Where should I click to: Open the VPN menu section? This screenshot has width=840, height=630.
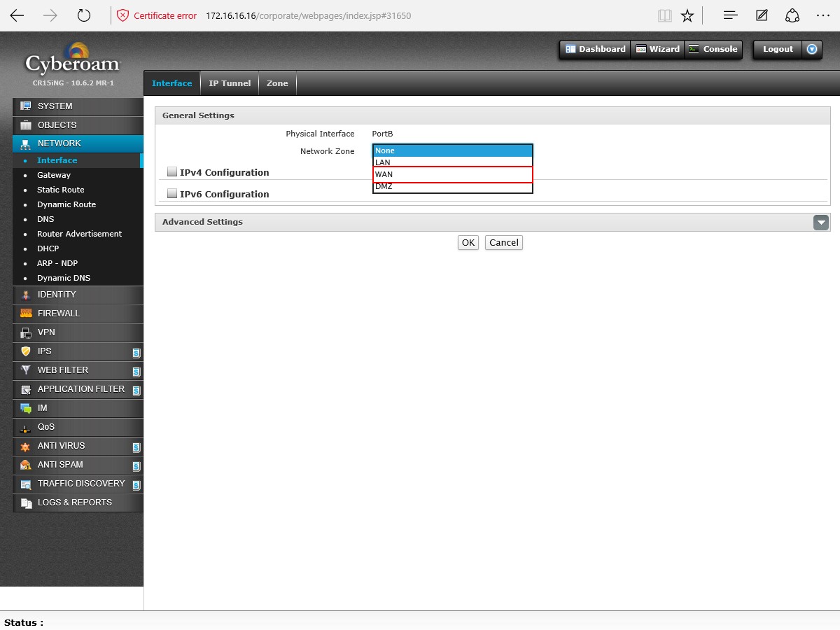pyautogui.click(x=78, y=332)
